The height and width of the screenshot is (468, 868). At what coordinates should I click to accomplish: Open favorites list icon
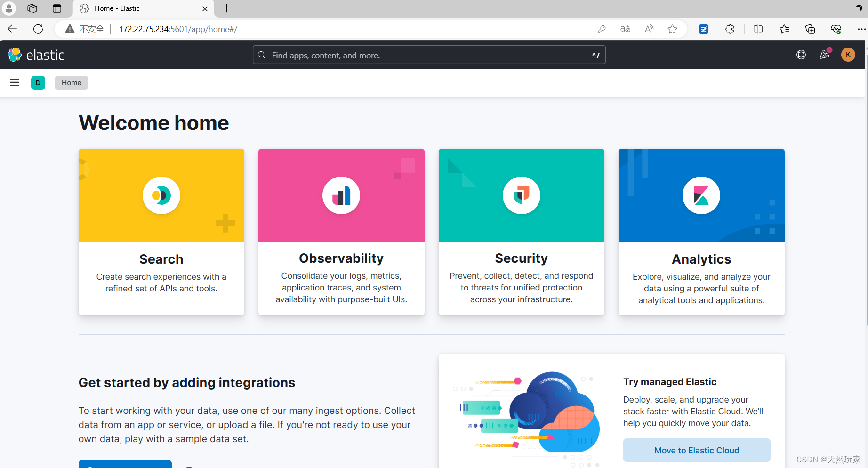[784, 29]
